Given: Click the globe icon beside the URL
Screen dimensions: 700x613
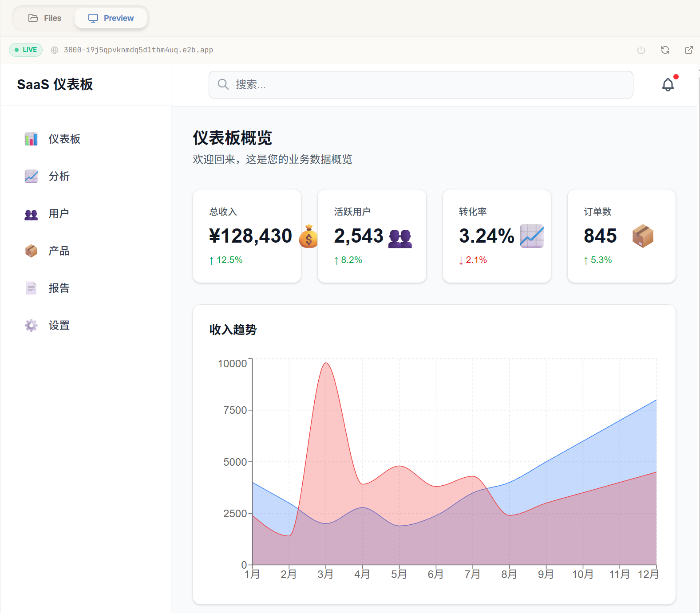Looking at the screenshot, I should coord(55,50).
